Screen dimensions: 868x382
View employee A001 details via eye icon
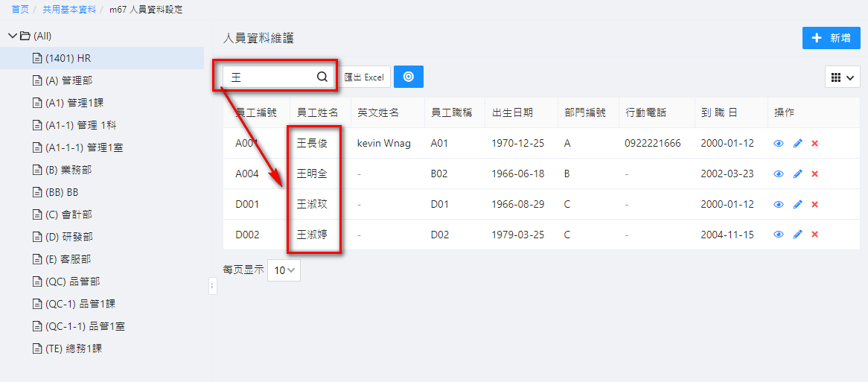pos(779,144)
